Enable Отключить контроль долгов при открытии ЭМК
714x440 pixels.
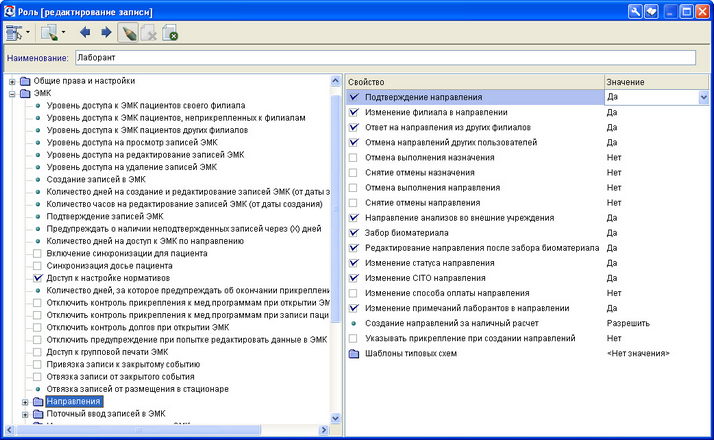tap(37, 327)
